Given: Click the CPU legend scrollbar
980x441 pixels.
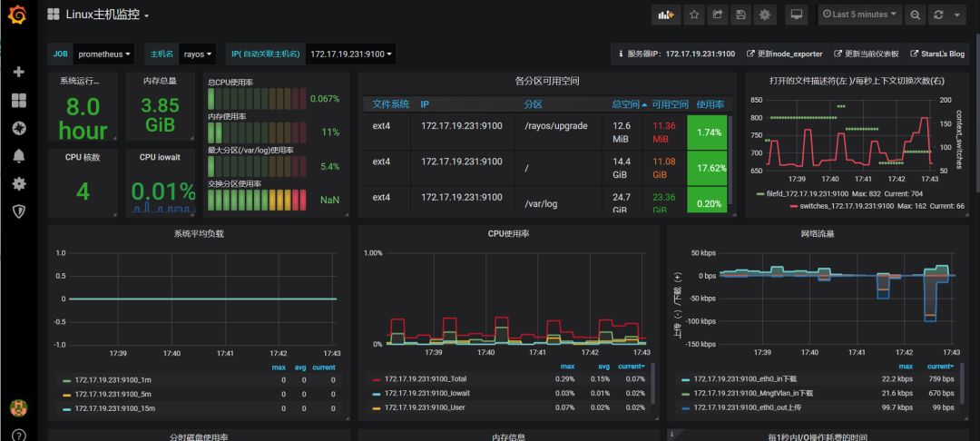Looking at the screenshot, I should 653,383.
